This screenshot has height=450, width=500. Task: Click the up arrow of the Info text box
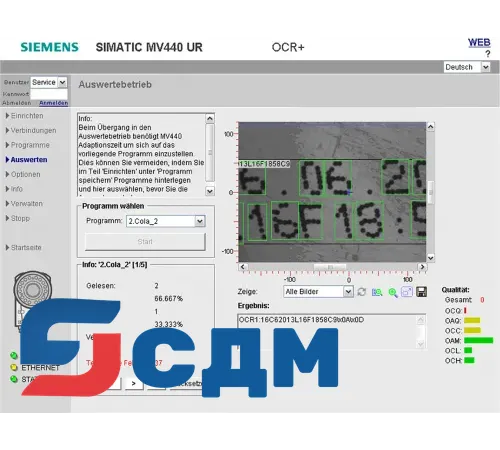[x=210, y=118]
